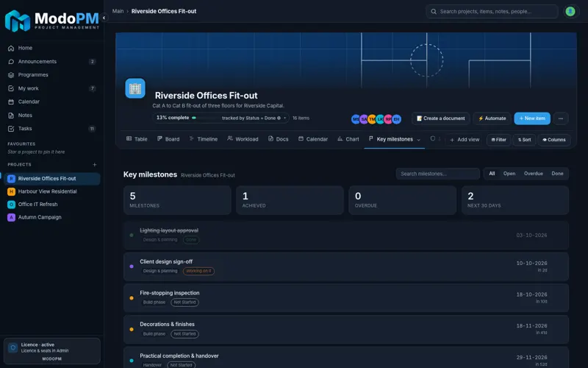This screenshot has width=588, height=368.
Task: Select the Office IT Refresh project
Action: click(x=52, y=205)
